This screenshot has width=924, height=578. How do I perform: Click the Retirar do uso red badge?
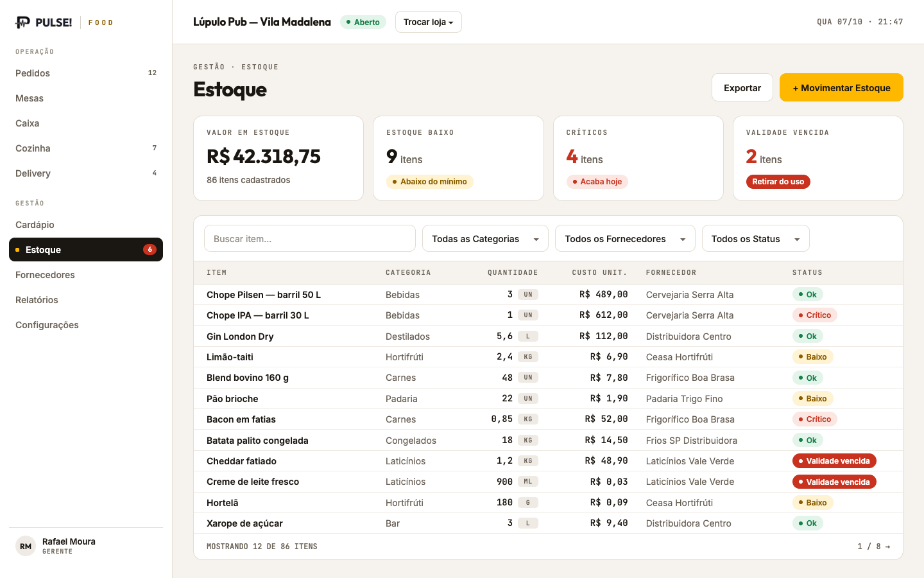tap(778, 182)
